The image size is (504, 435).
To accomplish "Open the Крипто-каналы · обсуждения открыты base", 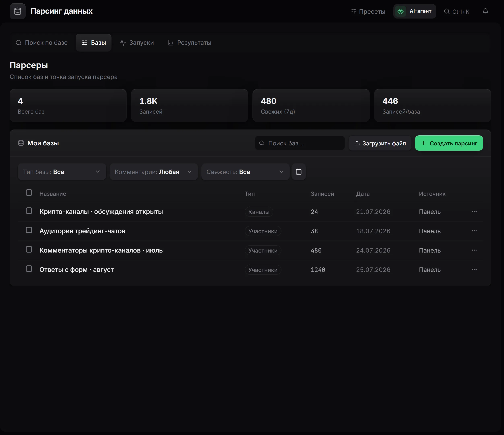I will (x=101, y=211).
